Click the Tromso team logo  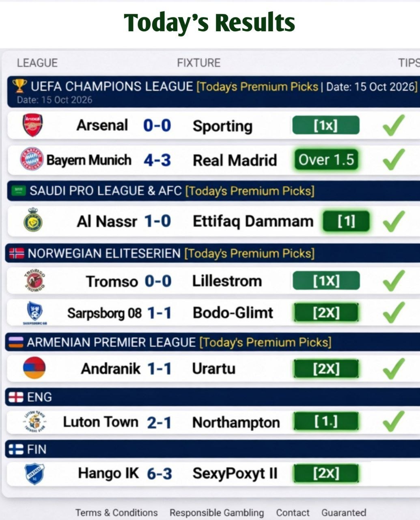pos(32,280)
